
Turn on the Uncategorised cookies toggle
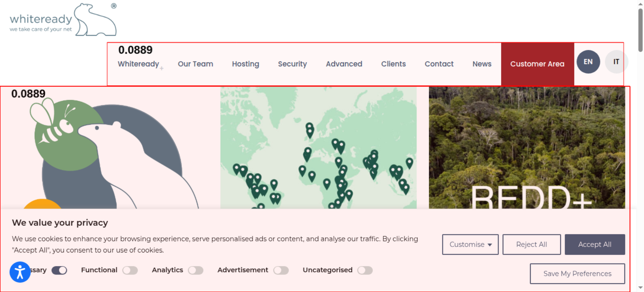pyautogui.click(x=365, y=270)
